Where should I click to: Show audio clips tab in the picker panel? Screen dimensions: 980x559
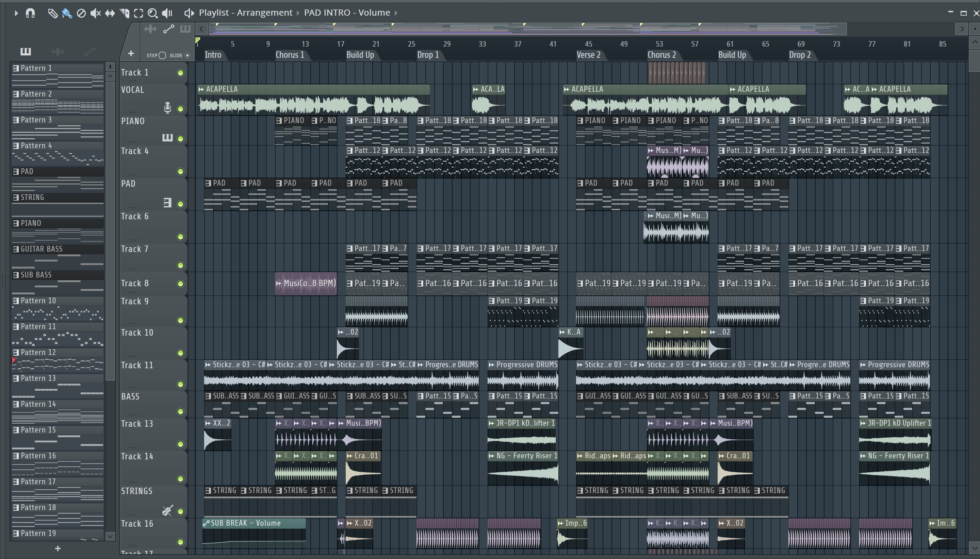[x=58, y=51]
